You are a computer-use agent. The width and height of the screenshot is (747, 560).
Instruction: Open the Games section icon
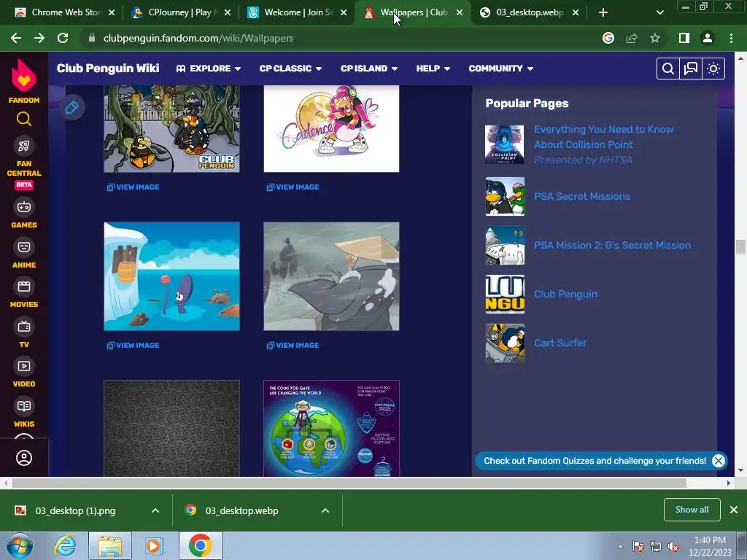point(24,207)
